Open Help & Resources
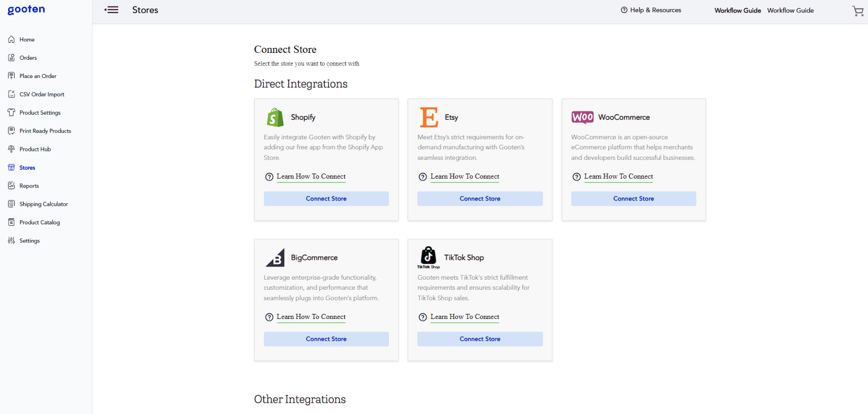Viewport: 868px width, 414px height. pyautogui.click(x=656, y=10)
